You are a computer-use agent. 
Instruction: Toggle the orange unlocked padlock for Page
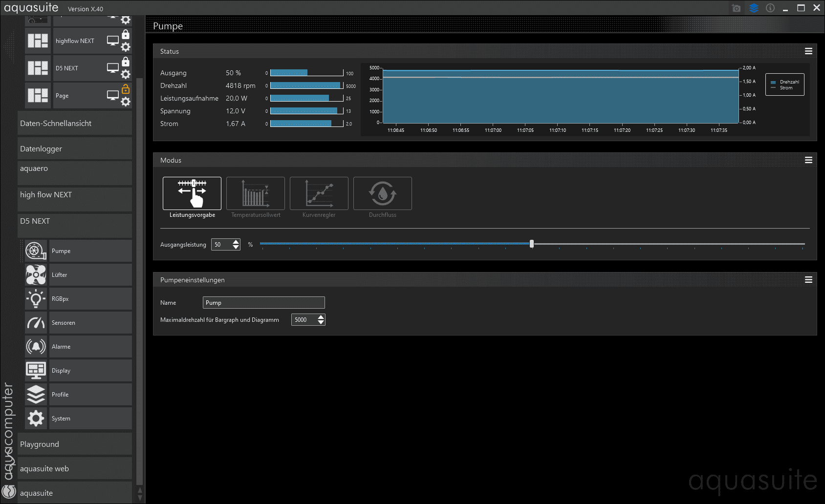click(126, 89)
